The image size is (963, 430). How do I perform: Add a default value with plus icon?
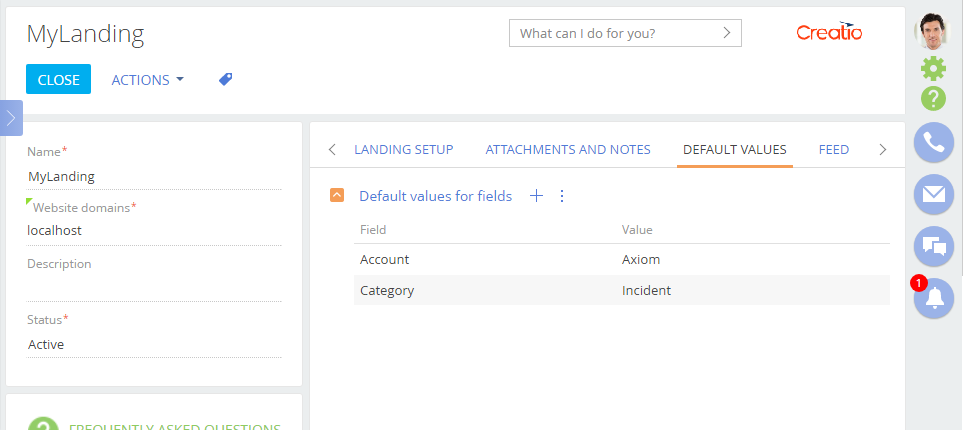click(x=537, y=196)
